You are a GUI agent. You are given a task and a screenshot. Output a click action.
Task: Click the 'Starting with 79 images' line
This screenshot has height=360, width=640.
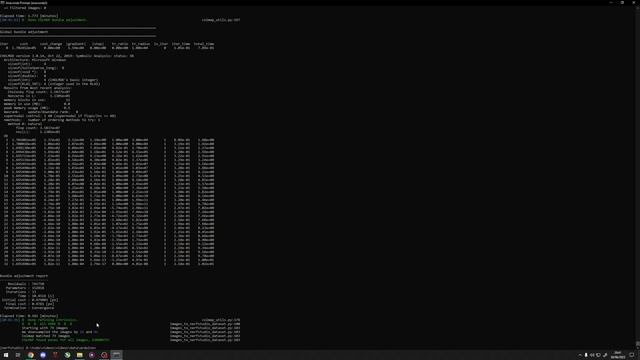45,328
